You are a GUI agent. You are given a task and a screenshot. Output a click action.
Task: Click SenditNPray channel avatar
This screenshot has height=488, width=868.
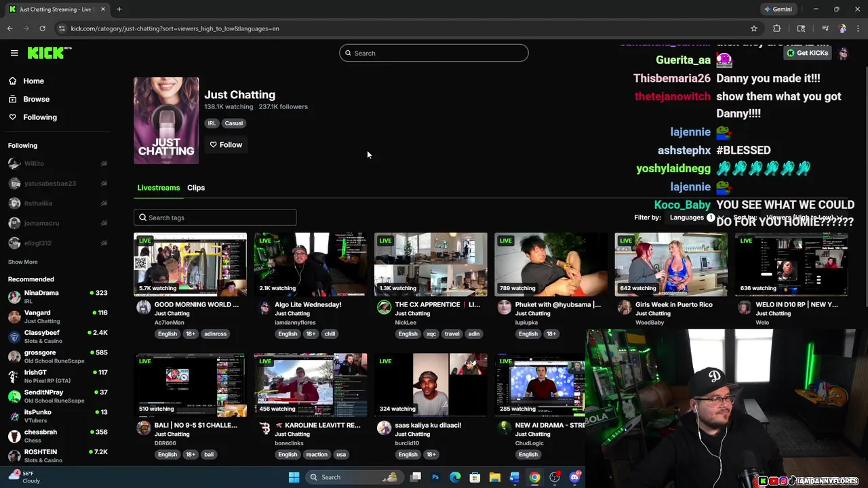coord(14,396)
